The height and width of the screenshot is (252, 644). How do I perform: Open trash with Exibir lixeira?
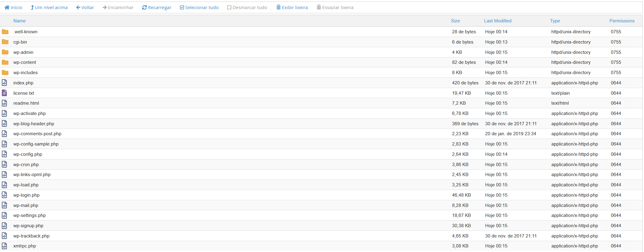click(292, 7)
